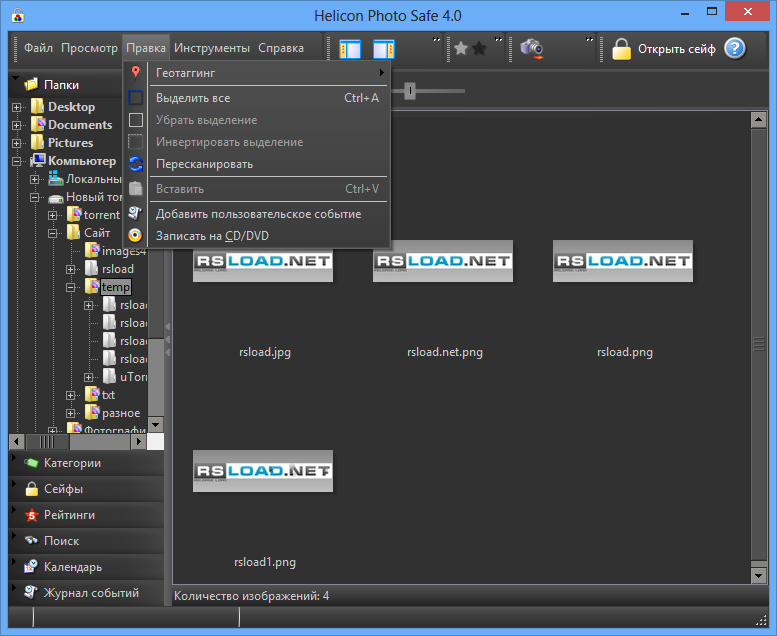This screenshot has width=777, height=636.
Task: Click the Ratings star icon in sidebar
Action: pyautogui.click(x=31, y=515)
